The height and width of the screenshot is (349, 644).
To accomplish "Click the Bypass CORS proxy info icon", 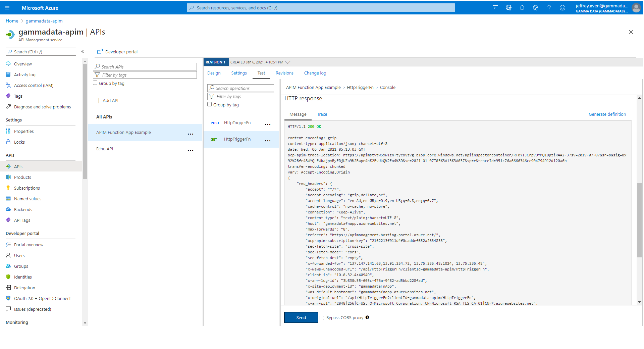I will pyautogui.click(x=367, y=317).
